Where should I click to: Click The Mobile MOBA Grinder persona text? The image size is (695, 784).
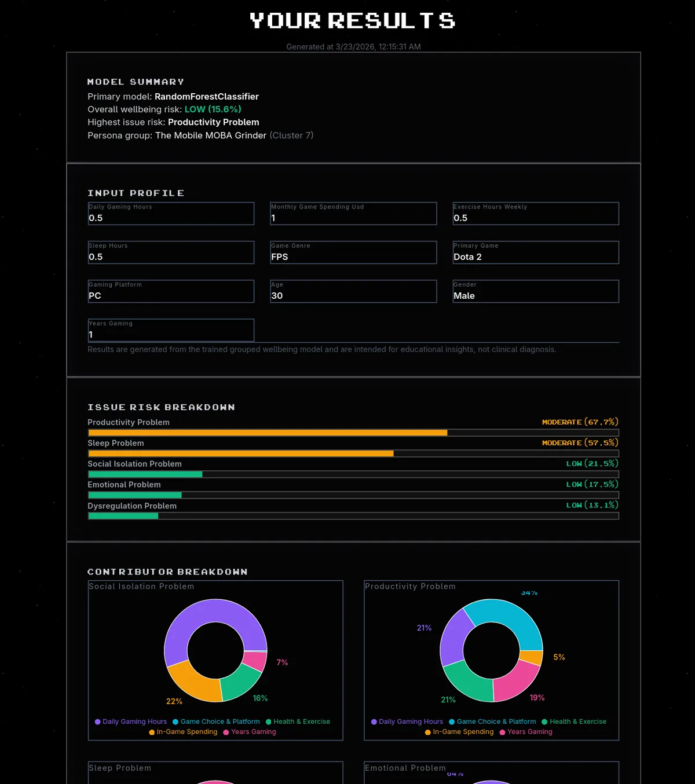(x=211, y=135)
